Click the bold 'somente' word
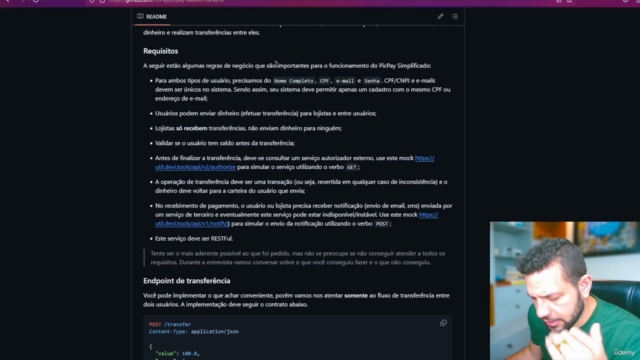640x360 pixels. coord(356,296)
